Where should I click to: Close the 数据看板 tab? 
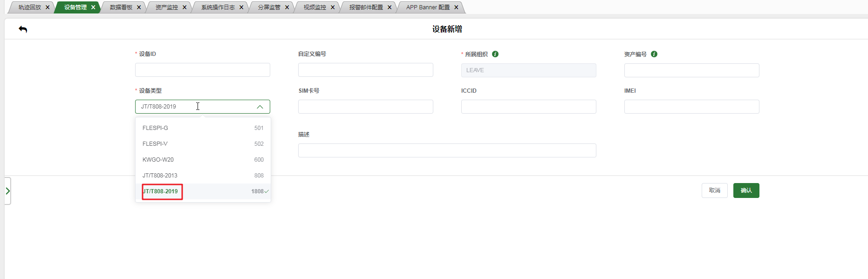(x=139, y=7)
